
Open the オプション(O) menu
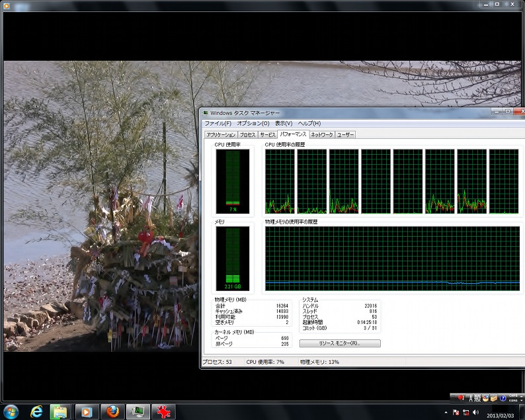pyautogui.click(x=253, y=123)
